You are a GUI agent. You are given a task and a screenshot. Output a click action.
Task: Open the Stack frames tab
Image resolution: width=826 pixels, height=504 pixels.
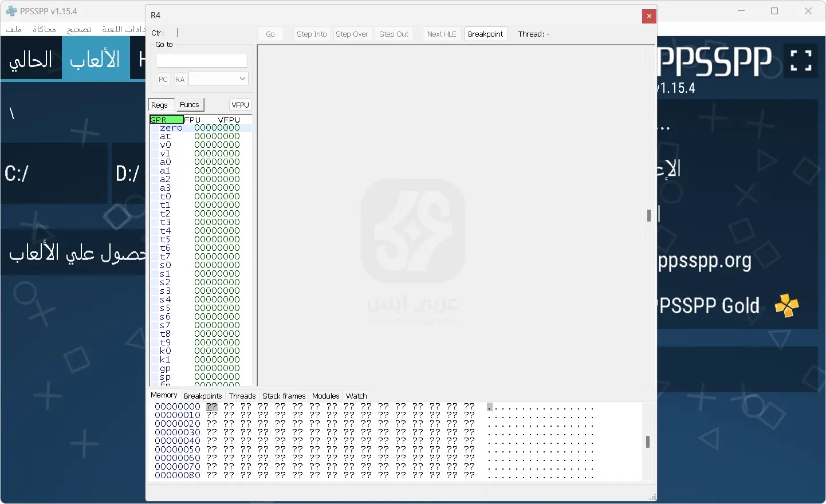click(x=284, y=396)
